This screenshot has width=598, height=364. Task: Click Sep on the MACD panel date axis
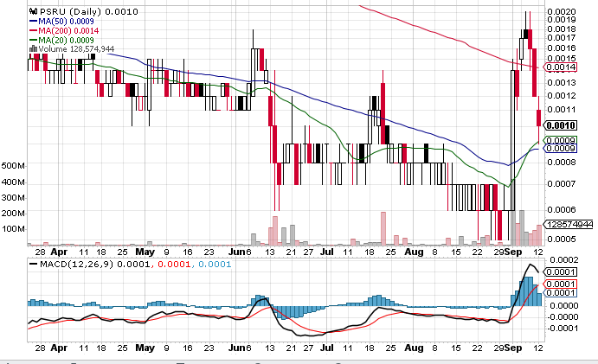click(x=513, y=348)
